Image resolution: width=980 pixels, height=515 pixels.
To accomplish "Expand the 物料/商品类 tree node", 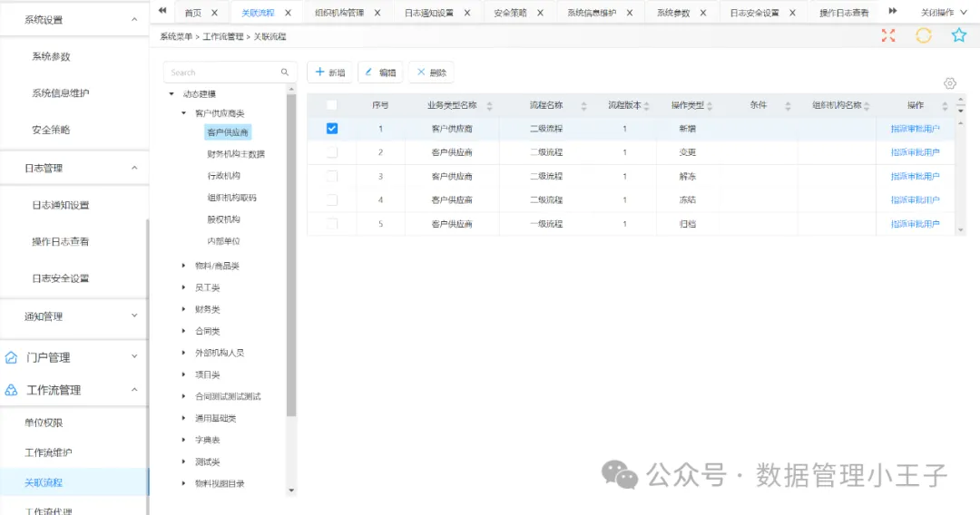I will point(184,266).
